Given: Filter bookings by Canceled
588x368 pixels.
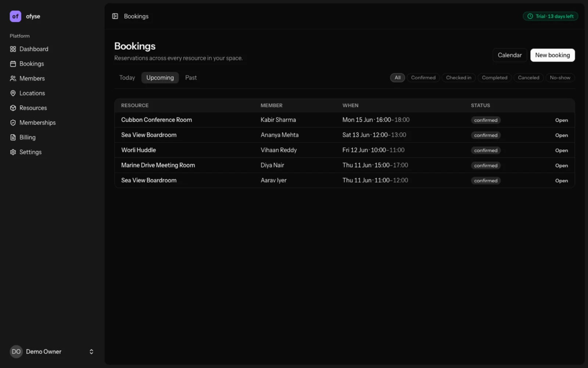Looking at the screenshot, I should 528,78.
